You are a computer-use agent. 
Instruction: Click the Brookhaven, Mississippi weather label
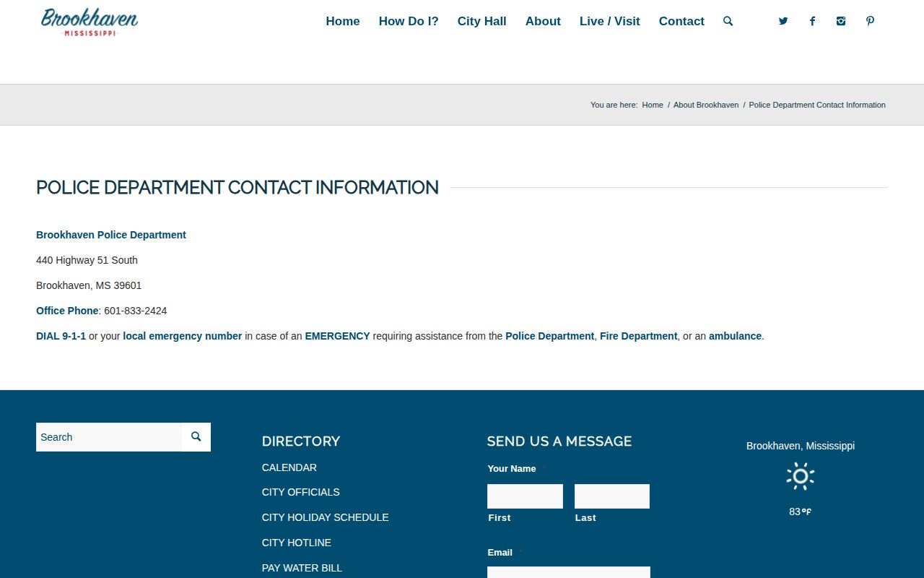coord(801,446)
